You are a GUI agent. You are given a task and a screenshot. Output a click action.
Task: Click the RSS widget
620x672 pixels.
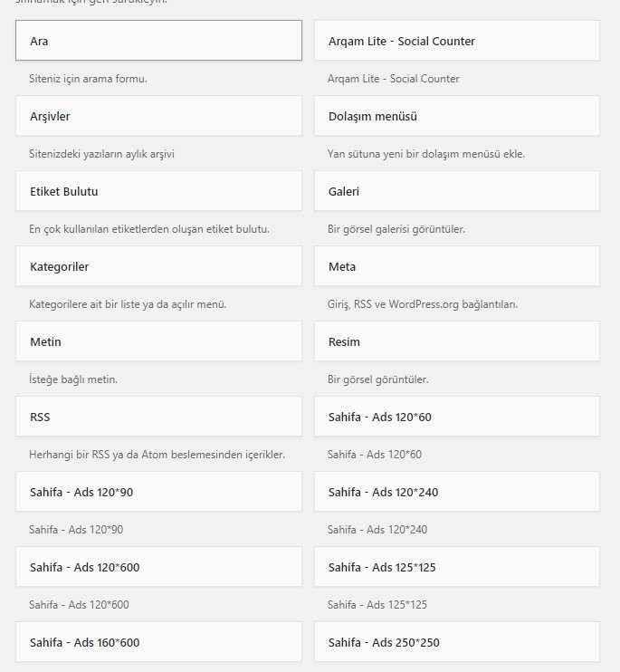click(158, 417)
